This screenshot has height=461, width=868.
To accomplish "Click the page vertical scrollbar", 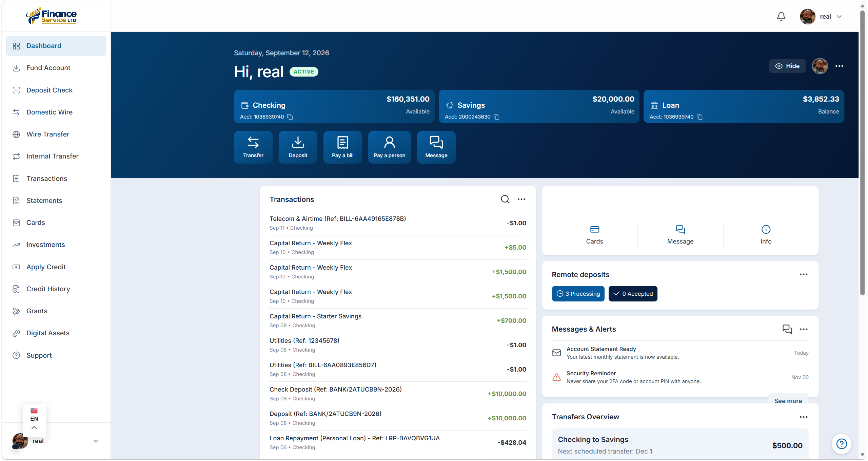I will pyautogui.click(x=862, y=153).
